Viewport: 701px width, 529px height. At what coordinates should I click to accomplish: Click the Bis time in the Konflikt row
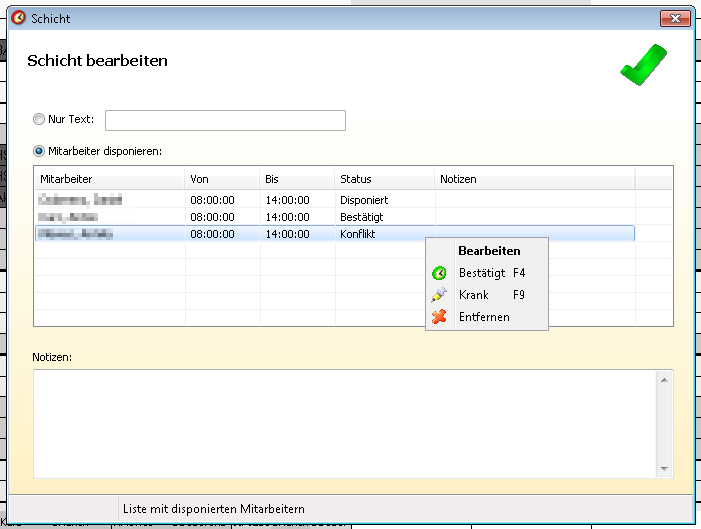[x=287, y=234]
